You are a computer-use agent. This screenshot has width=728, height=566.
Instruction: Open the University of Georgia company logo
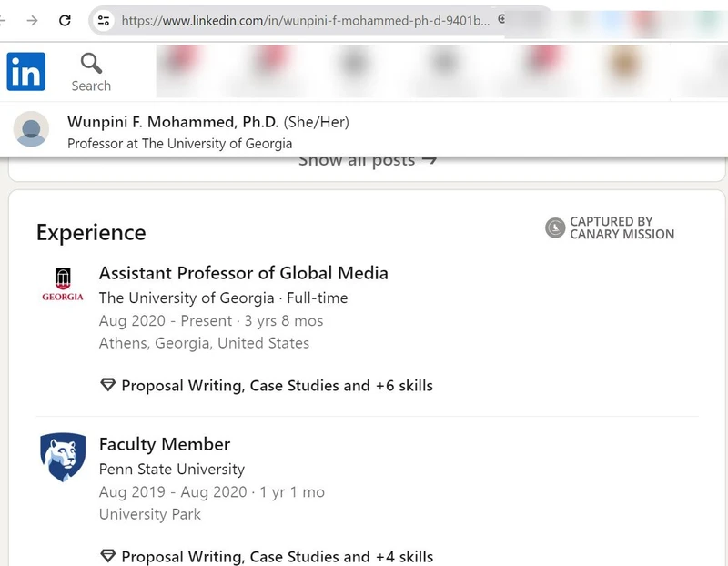(x=61, y=282)
